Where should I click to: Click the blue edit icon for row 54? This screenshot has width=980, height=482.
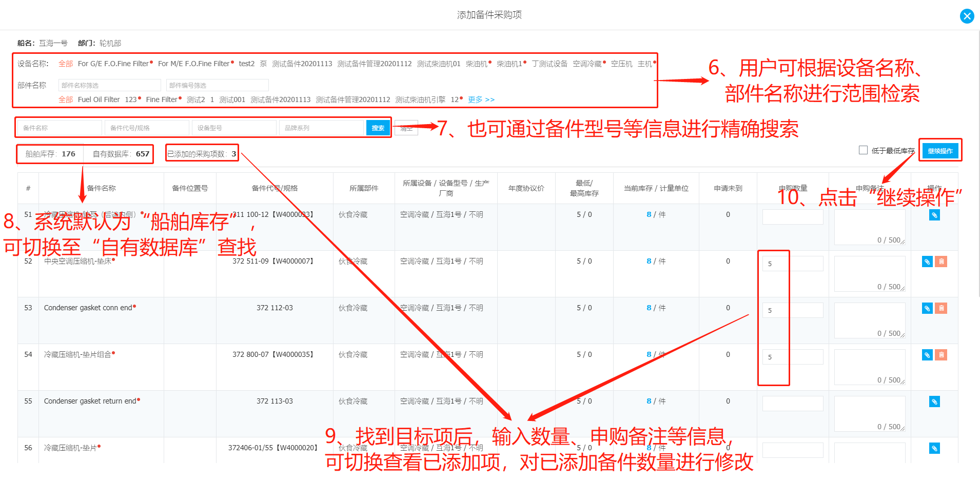(927, 355)
